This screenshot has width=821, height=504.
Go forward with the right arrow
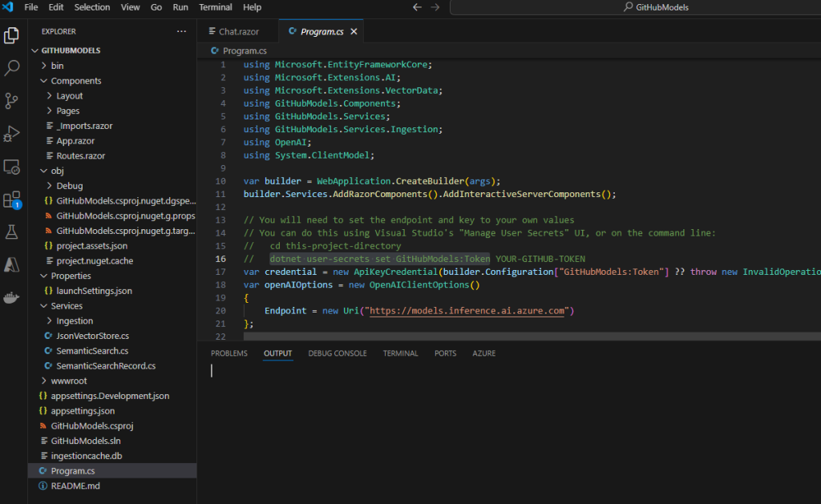(x=435, y=7)
